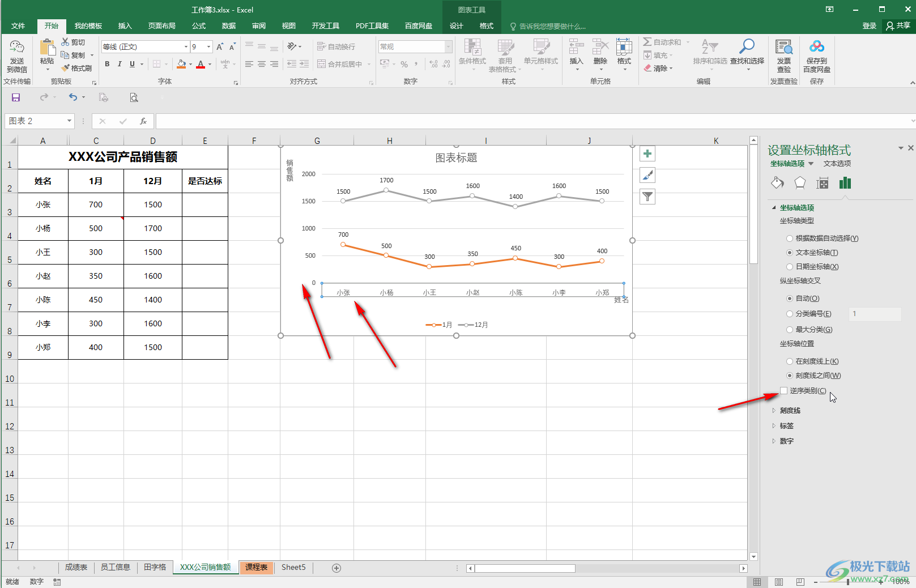916x588 pixels.
Task: Click the Print Preview icon in quick access
Action: click(x=134, y=97)
